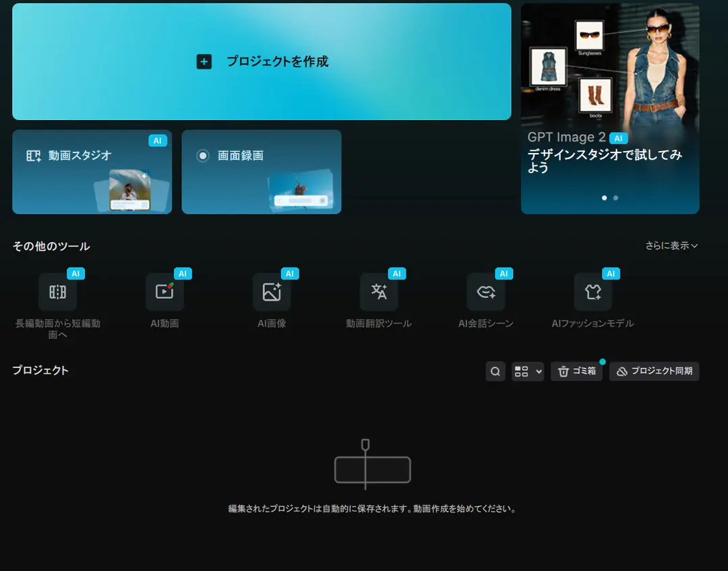Click the search projects magnifier icon
This screenshot has width=728, height=571.
tap(495, 371)
